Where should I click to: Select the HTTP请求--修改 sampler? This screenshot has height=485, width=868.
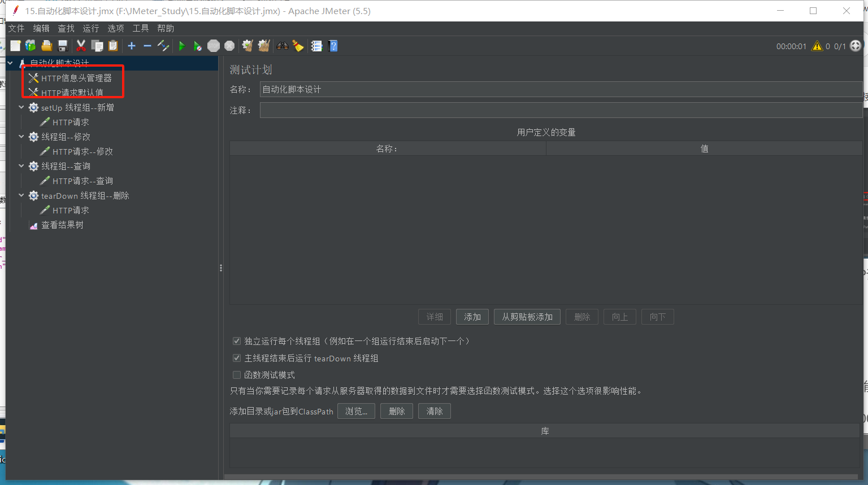tap(76, 151)
